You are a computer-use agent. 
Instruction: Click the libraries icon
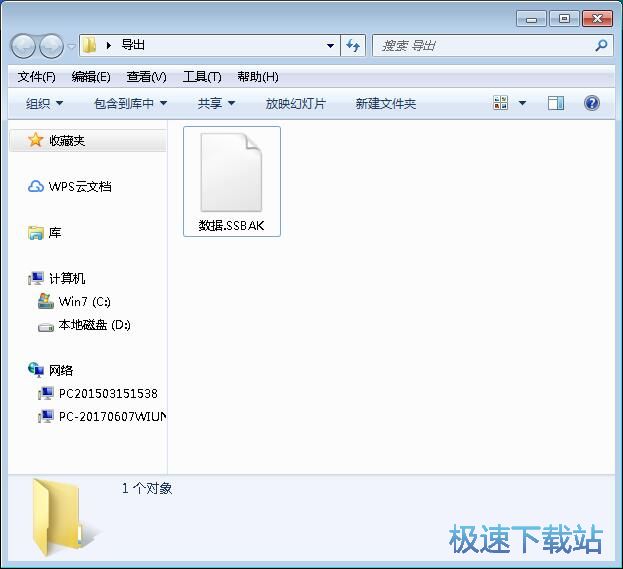(36, 233)
